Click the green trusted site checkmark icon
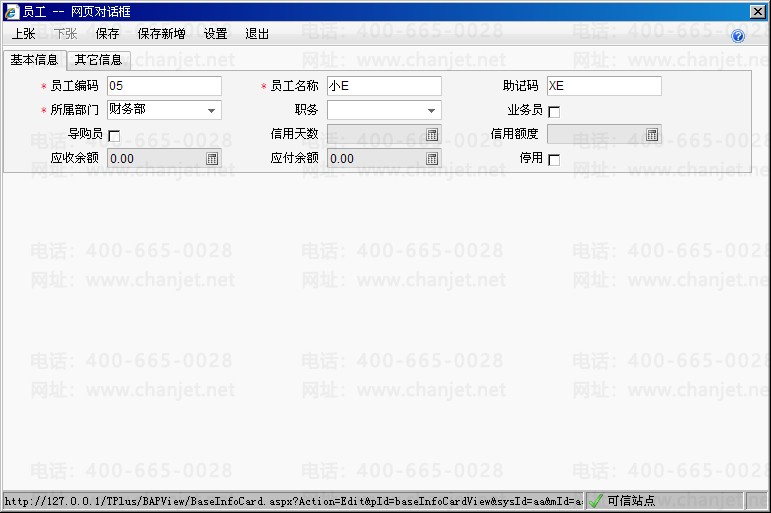 595,501
